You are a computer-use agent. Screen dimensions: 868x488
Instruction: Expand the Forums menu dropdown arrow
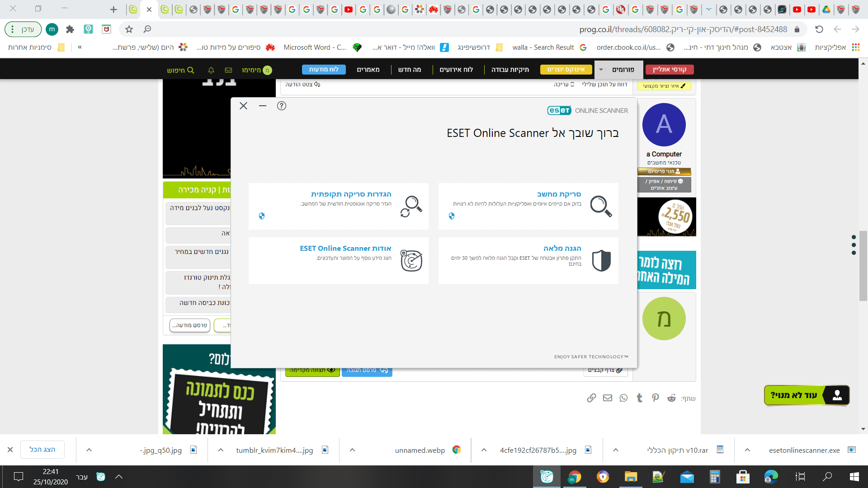click(601, 70)
